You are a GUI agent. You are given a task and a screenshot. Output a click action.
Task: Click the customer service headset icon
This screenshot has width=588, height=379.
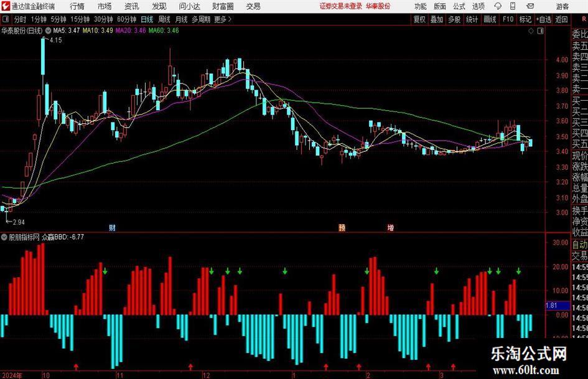(498, 6)
